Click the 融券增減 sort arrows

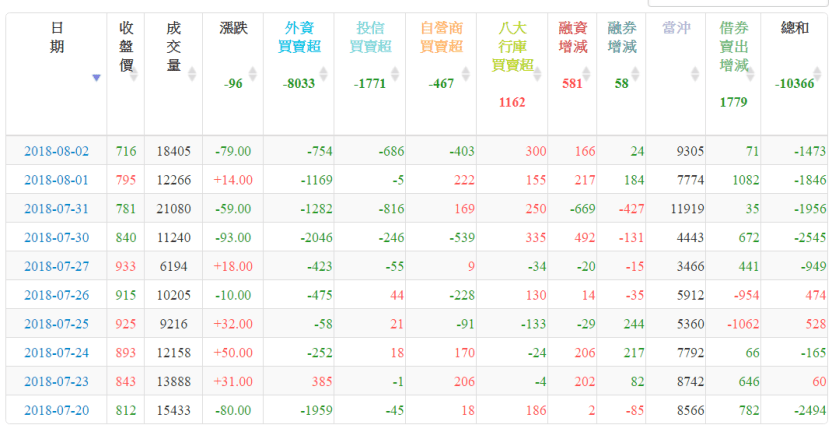click(x=636, y=74)
